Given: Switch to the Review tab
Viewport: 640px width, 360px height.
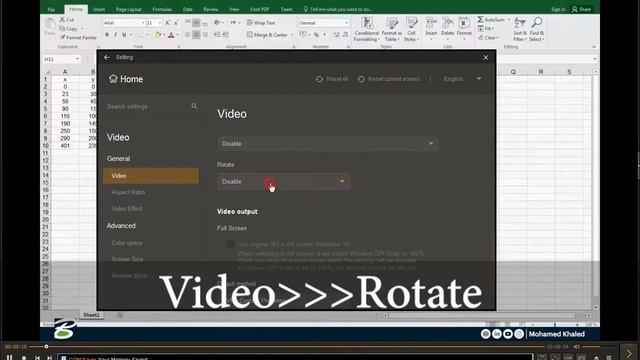Looking at the screenshot, I should [x=211, y=9].
